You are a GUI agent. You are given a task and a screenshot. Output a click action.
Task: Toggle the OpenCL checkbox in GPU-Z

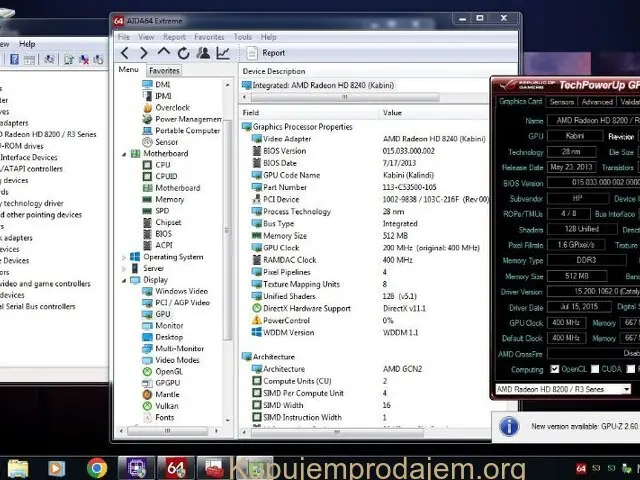click(555, 369)
